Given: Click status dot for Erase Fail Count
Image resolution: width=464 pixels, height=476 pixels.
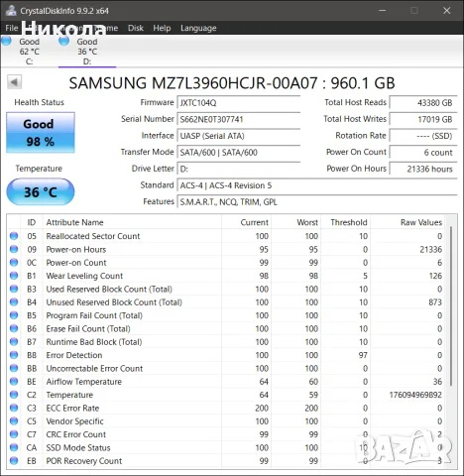Looking at the screenshot, I should click(x=14, y=328).
